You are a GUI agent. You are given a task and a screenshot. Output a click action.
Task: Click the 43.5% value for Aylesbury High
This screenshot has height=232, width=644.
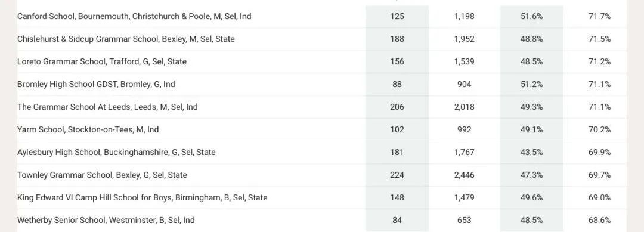click(x=532, y=152)
